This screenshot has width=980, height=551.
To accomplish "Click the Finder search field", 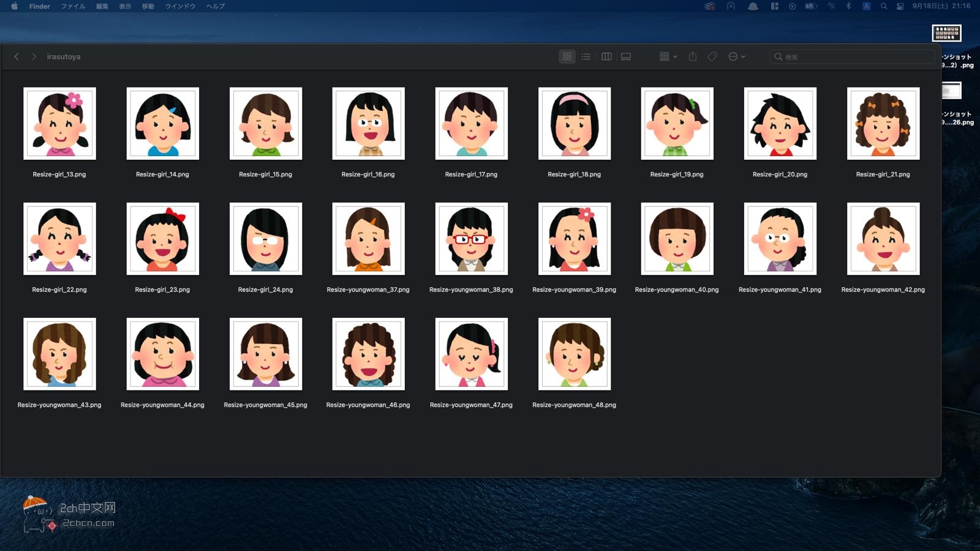I will pyautogui.click(x=852, y=56).
